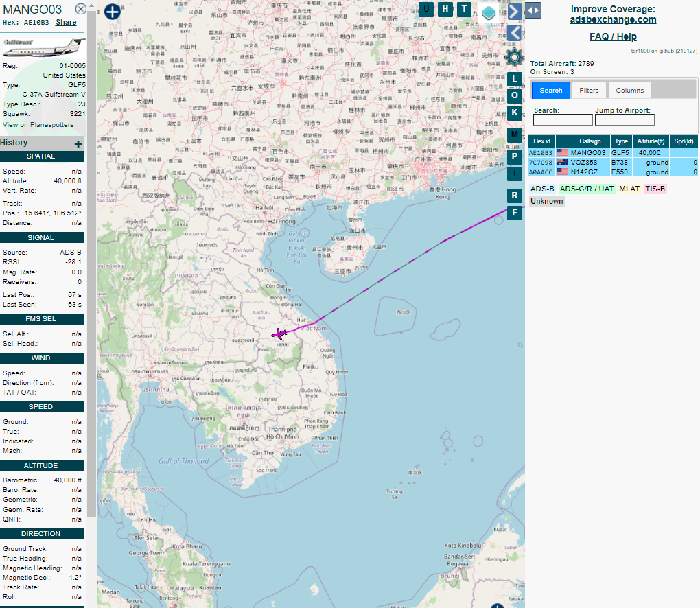Switch to the Filters tab
Image resolution: width=700 pixels, height=608 pixels.
pos(589,90)
